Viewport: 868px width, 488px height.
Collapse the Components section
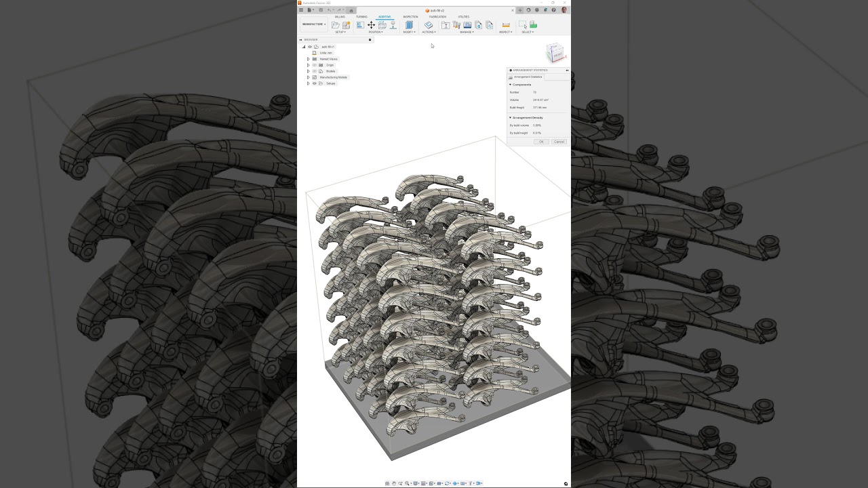510,85
